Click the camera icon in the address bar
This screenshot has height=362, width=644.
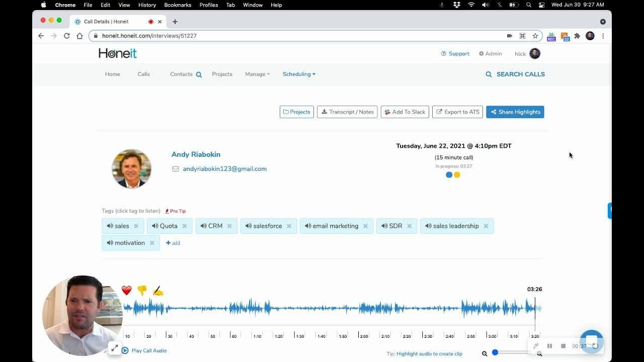click(509, 36)
